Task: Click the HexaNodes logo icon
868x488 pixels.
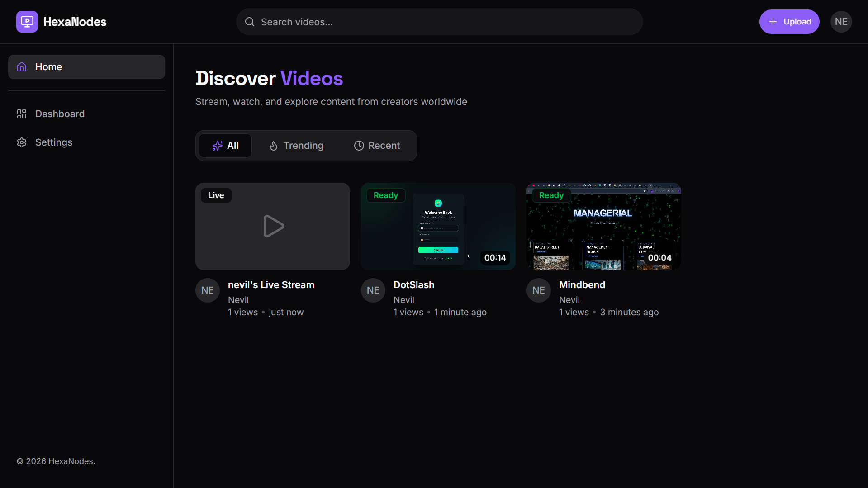Action: [x=27, y=22]
